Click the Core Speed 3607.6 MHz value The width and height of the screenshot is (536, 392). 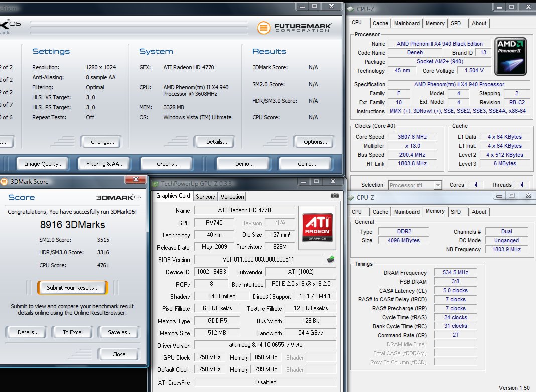(412, 137)
